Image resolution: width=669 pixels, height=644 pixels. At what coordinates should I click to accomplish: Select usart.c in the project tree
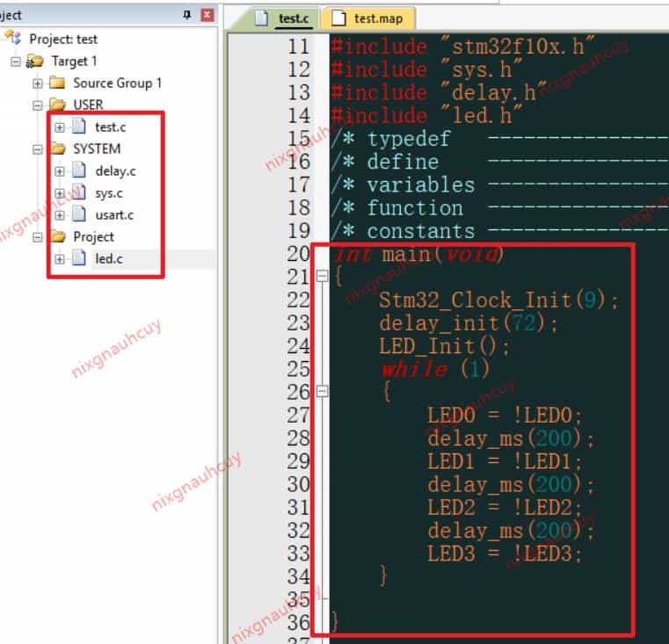[x=114, y=215]
